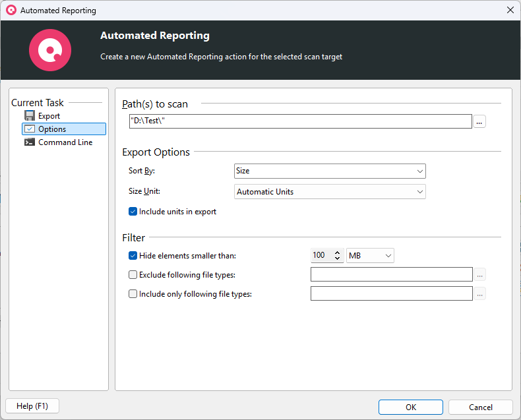Image resolution: width=521 pixels, height=420 pixels.
Task: Uncheck Include units in export
Action: point(133,212)
